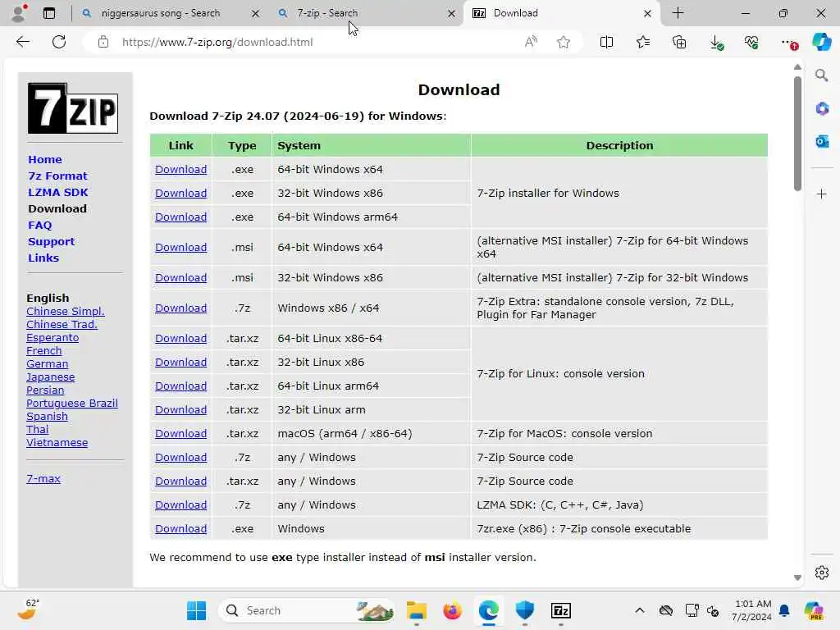Add this page to favorites star
The height and width of the screenshot is (630, 840).
(563, 42)
